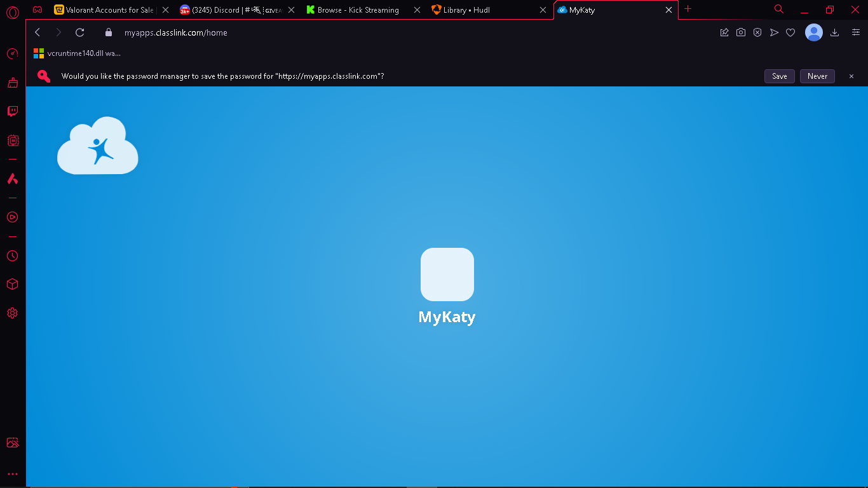Save the password for classlink

pos(780,76)
